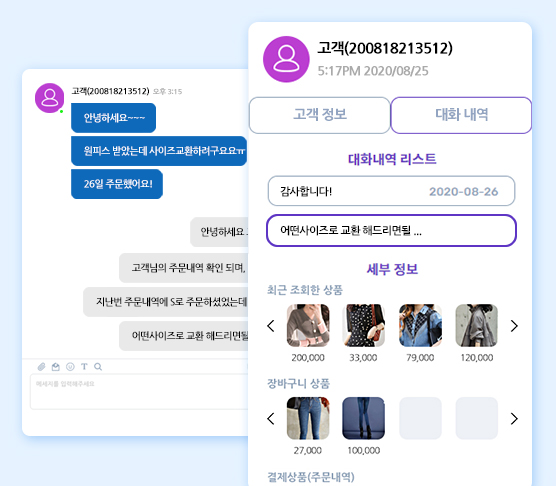Click the large purple customer avatar
Screen dimensions: 556x486
[286, 59]
